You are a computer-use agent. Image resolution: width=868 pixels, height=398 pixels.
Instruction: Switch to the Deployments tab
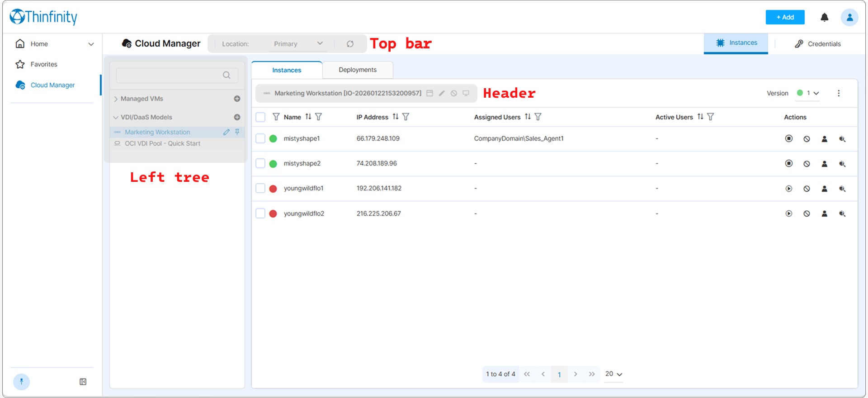[x=358, y=70]
